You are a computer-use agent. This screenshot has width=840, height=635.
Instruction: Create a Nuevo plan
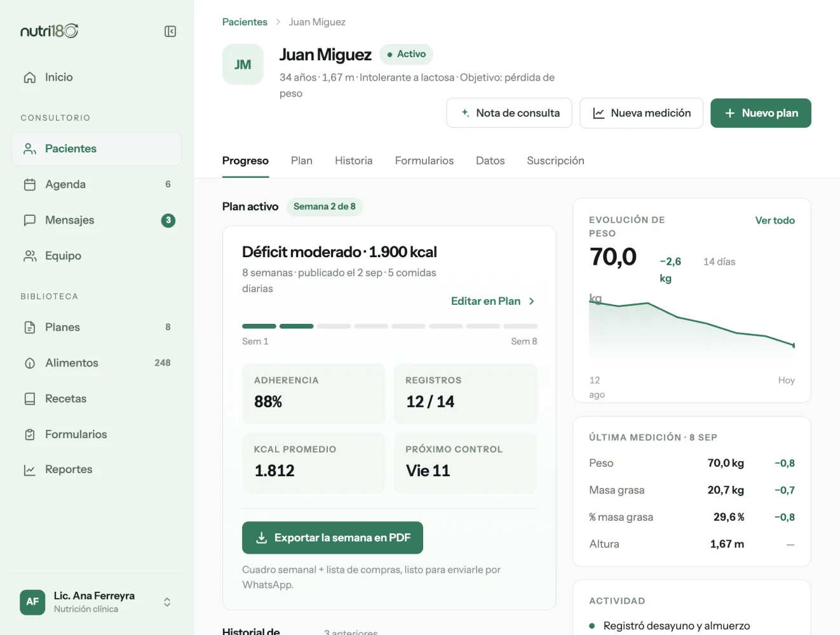(761, 113)
